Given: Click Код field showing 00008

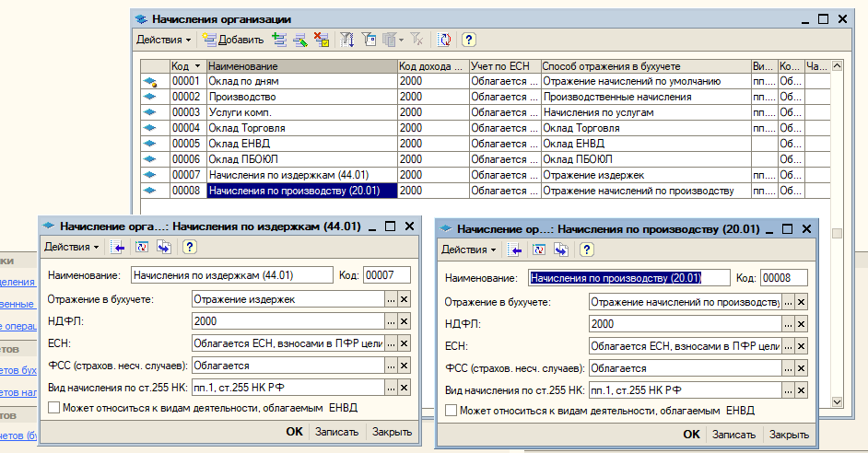Looking at the screenshot, I should pyautogui.click(x=784, y=278).
